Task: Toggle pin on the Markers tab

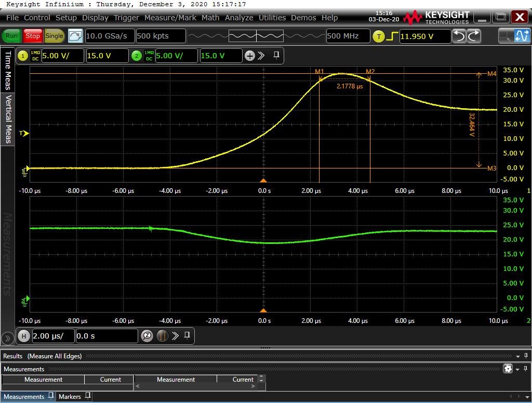Action: (x=87, y=396)
